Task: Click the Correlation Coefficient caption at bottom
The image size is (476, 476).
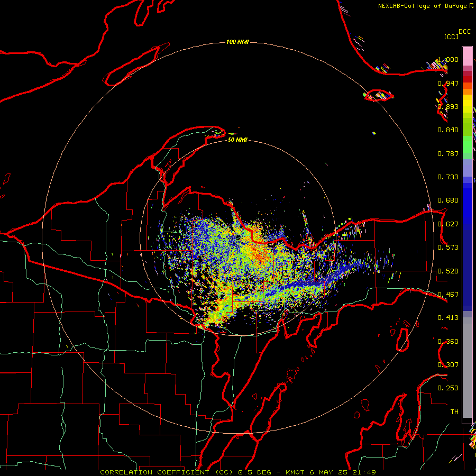Action: [238, 472]
